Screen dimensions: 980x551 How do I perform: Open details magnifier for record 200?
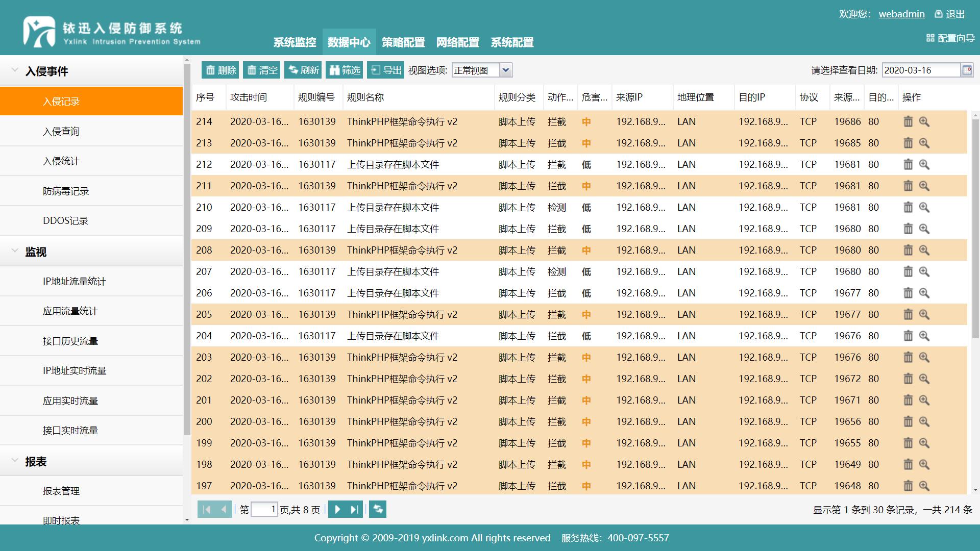tap(924, 421)
